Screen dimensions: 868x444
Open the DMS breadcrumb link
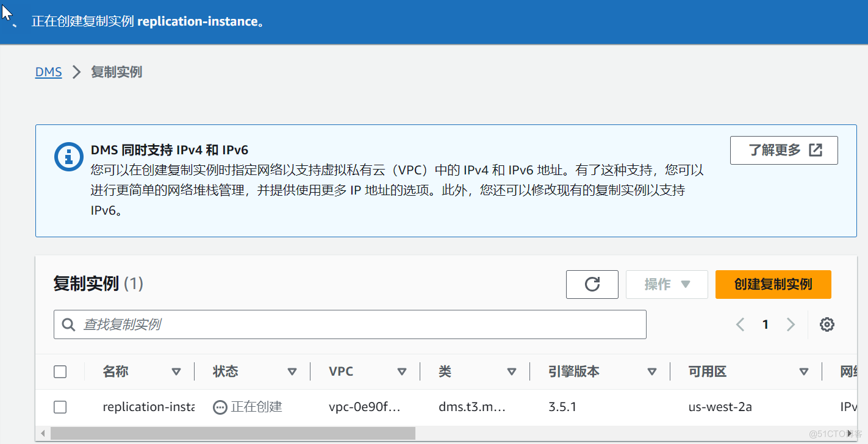click(x=49, y=72)
